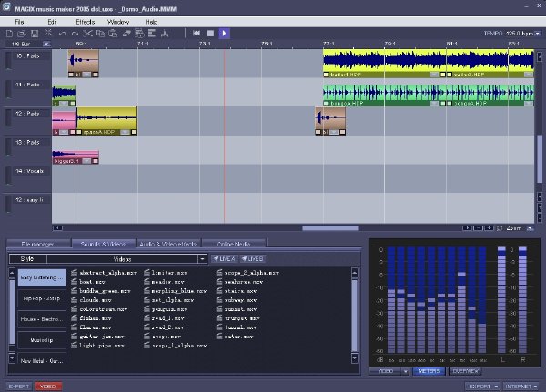Select the Hip Hop - 2Step style

pyautogui.click(x=42, y=298)
